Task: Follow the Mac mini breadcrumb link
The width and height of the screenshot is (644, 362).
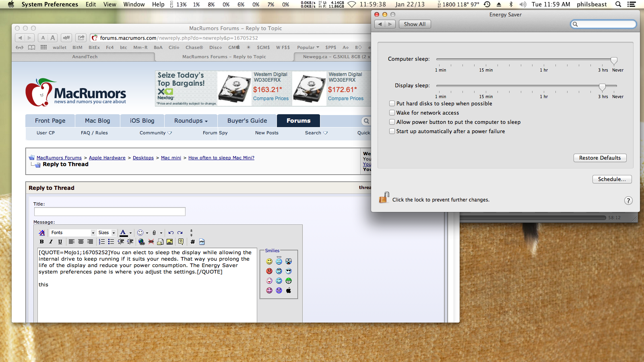Action: pyautogui.click(x=171, y=158)
